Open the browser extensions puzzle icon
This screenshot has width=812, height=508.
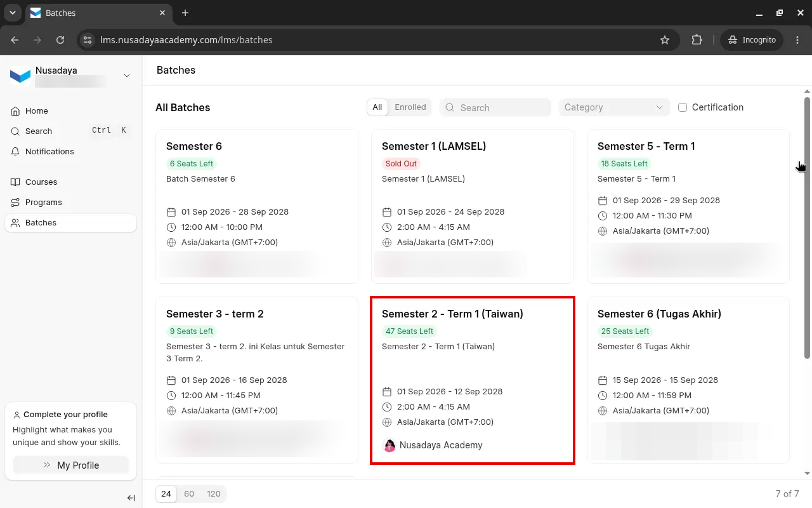pyautogui.click(x=697, y=39)
